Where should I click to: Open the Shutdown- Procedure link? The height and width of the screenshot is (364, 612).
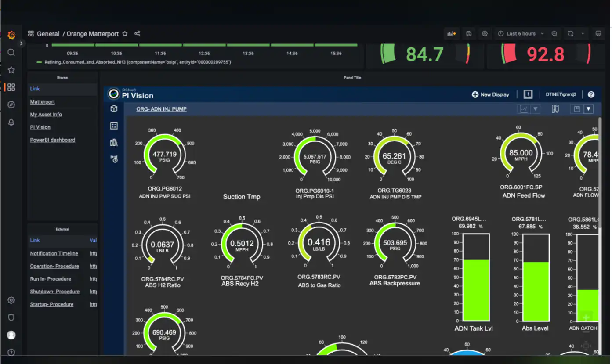click(54, 292)
